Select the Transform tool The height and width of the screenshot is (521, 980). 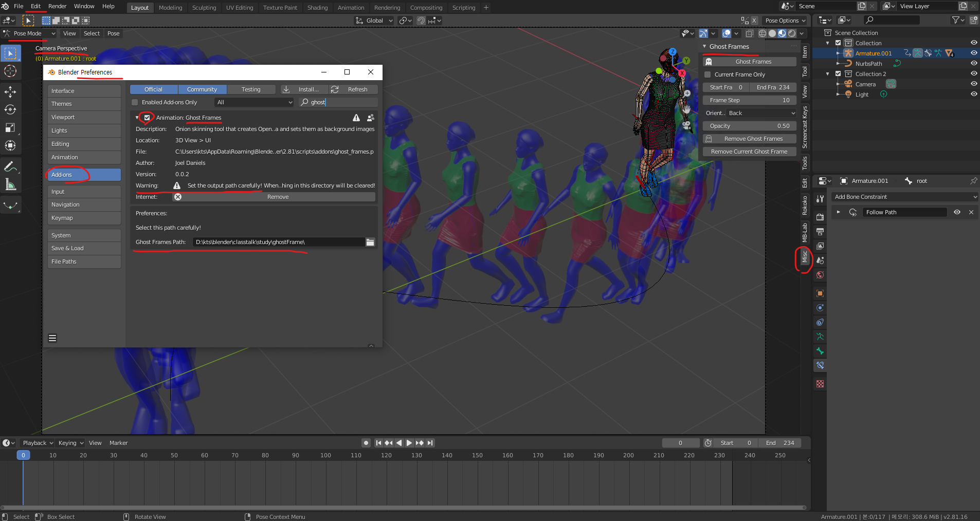point(10,145)
